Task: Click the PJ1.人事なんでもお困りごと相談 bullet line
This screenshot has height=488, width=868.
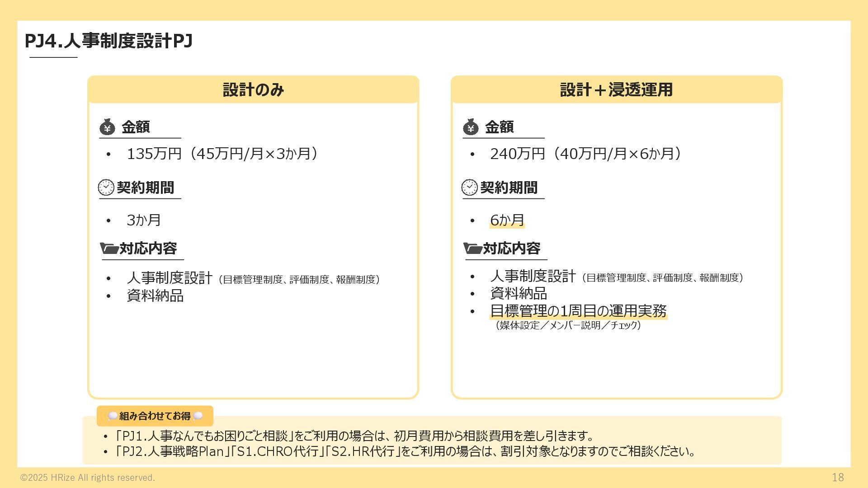Action: click(355, 436)
